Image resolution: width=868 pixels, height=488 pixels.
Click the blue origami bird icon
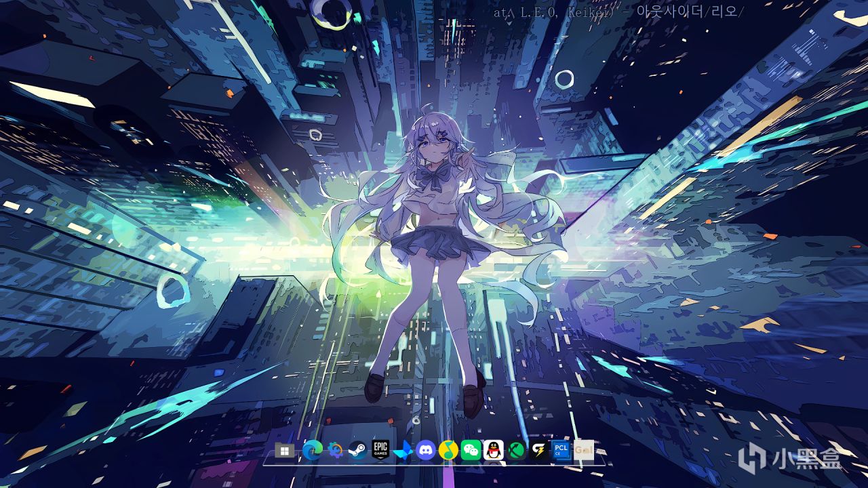point(402,450)
